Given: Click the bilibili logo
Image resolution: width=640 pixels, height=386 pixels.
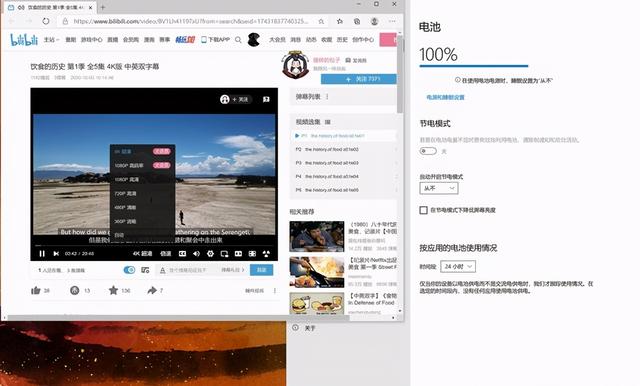Looking at the screenshot, I should 24,40.
